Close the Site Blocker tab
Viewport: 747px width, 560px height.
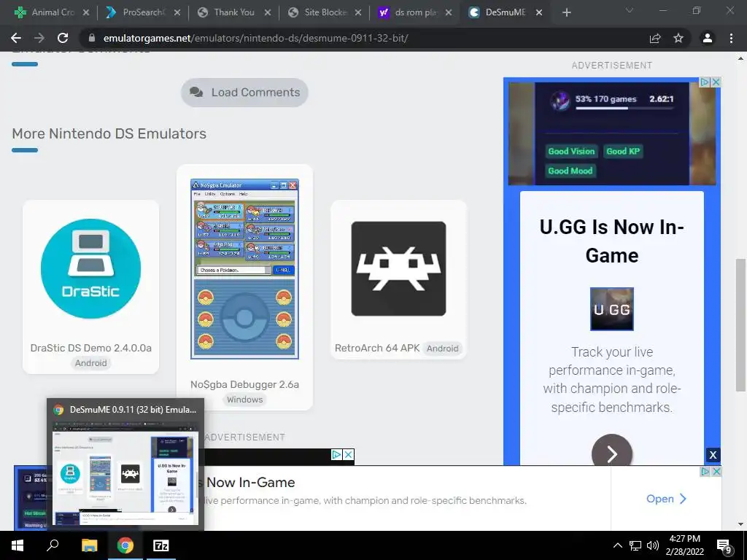(357, 12)
